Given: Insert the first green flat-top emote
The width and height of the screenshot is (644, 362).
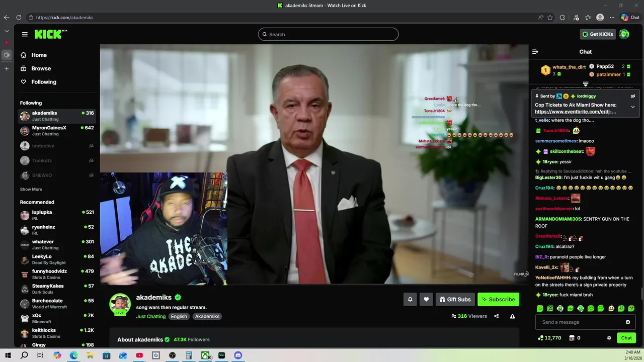Looking at the screenshot, I should coord(540,309).
